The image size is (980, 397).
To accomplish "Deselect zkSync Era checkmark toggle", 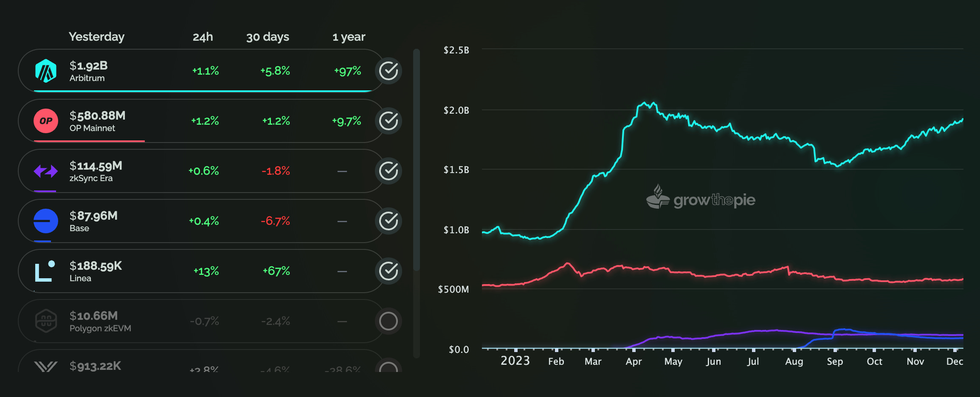I will click(x=389, y=171).
